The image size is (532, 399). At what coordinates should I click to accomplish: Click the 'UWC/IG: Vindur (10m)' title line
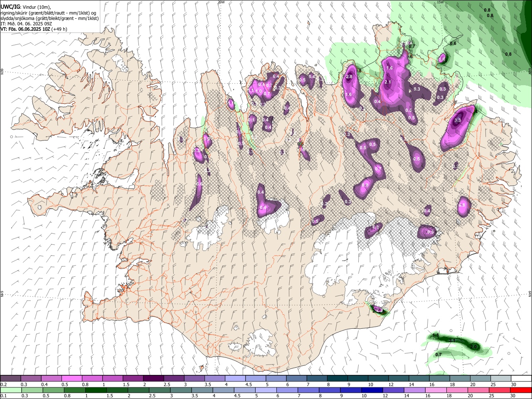(25, 7)
